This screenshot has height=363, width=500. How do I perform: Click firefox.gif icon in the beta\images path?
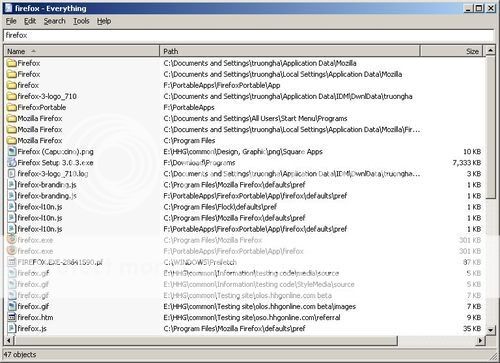[x=12, y=306]
